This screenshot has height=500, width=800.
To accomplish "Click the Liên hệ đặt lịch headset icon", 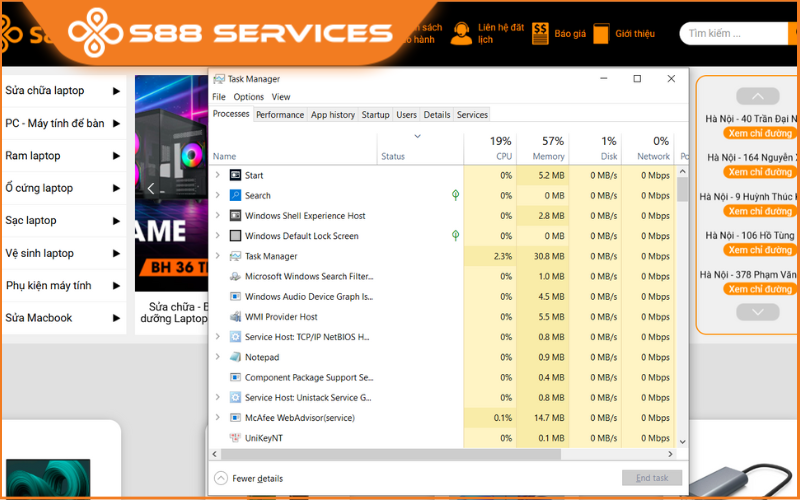I will tap(461, 34).
